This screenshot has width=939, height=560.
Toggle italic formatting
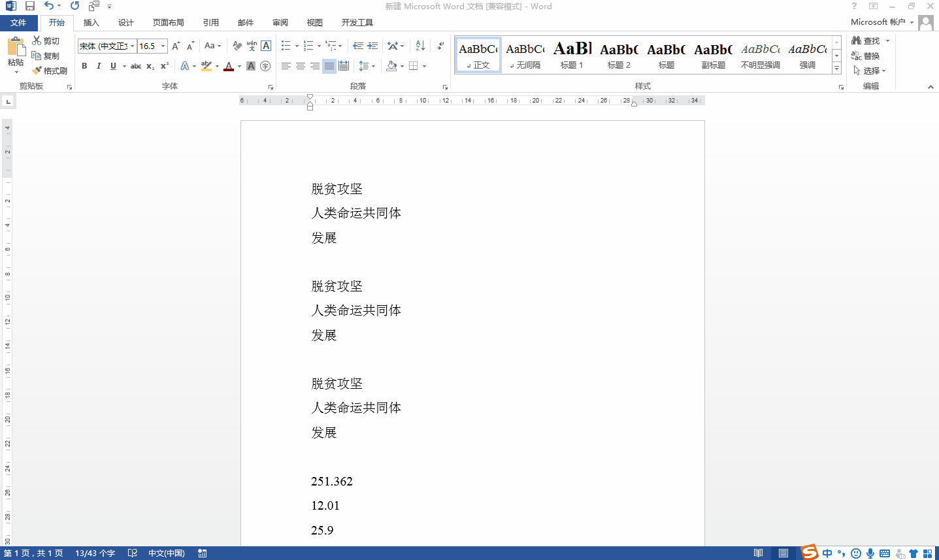point(99,66)
